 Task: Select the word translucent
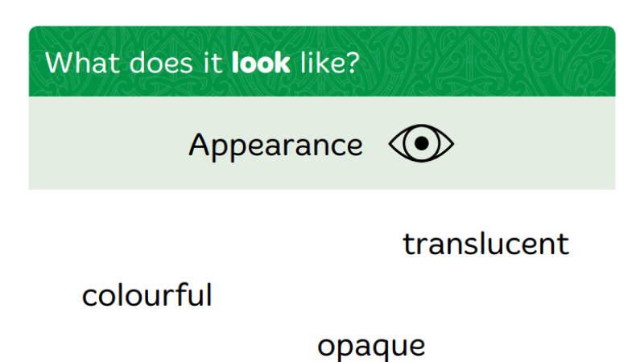(x=486, y=245)
